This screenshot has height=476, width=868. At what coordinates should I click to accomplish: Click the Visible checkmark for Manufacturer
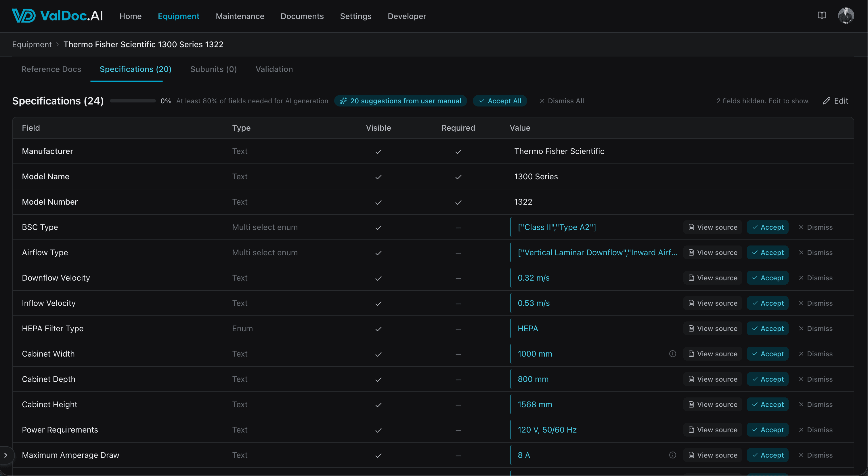[x=378, y=152]
